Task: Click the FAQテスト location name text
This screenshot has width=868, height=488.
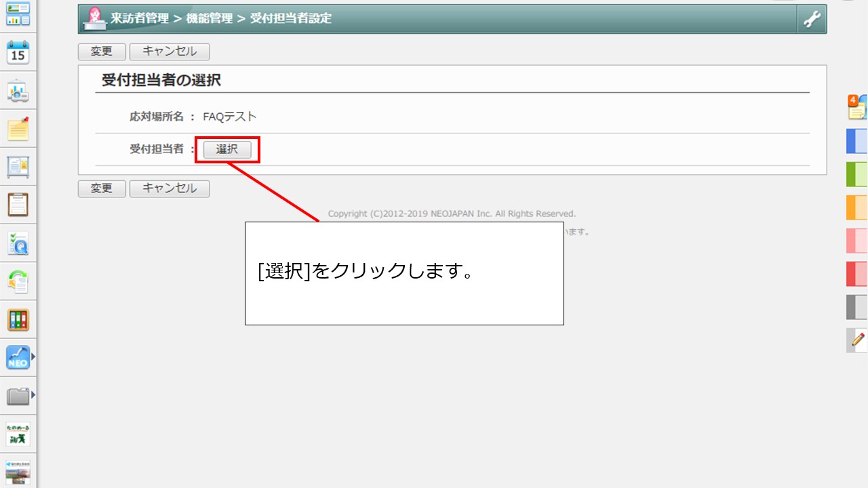Action: click(x=230, y=117)
